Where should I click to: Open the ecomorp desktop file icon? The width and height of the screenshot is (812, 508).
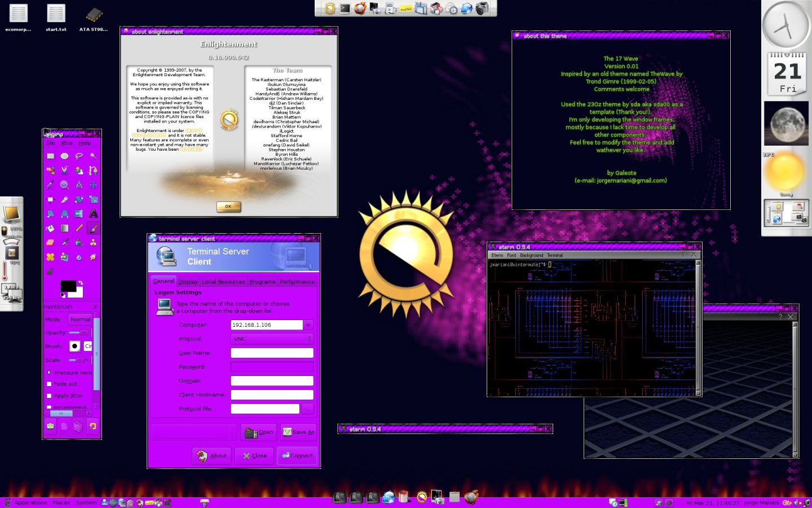pos(19,18)
